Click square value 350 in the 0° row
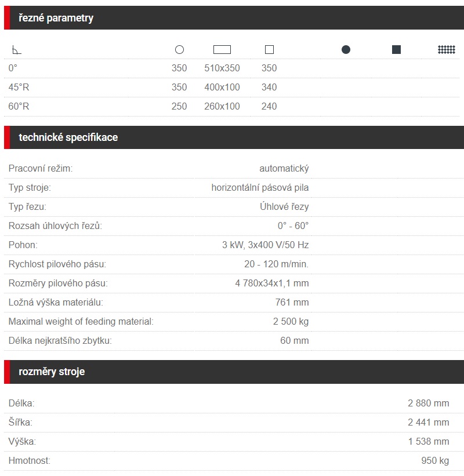Viewport: 464px width, 476px height. [x=269, y=68]
